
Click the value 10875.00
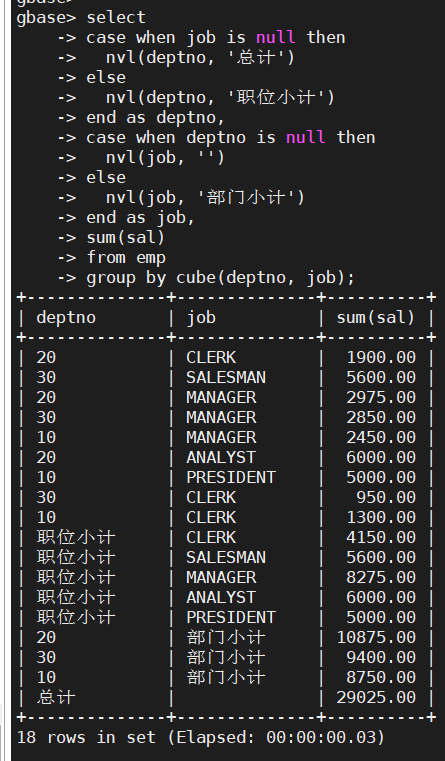(376, 637)
